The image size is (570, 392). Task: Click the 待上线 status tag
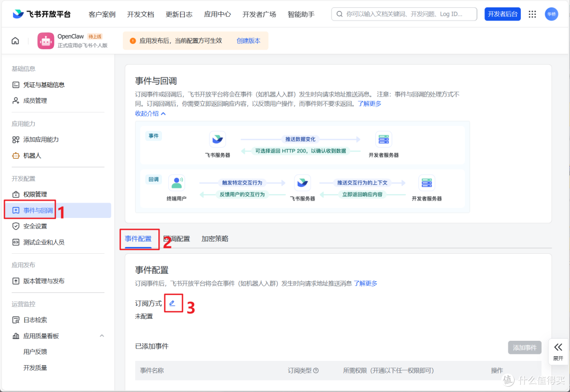[x=95, y=36]
